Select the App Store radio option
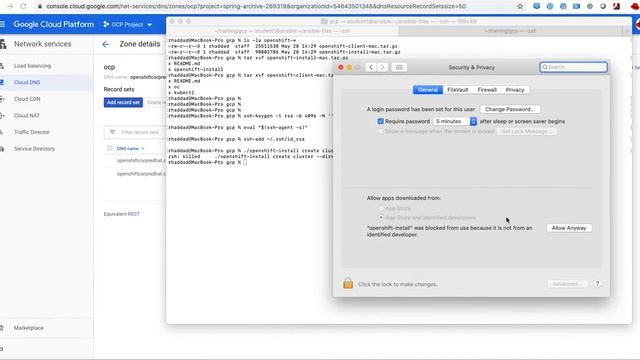 point(381,208)
